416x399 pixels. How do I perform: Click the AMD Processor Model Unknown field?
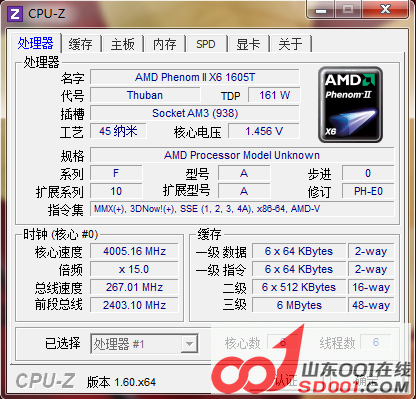[242, 155]
